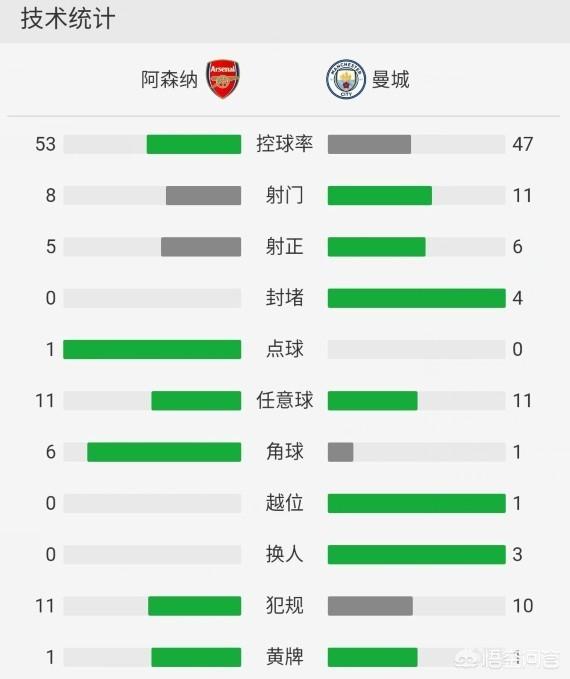This screenshot has height=679, width=570.
Task: Click the 任意球 stat label
Action: click(285, 400)
